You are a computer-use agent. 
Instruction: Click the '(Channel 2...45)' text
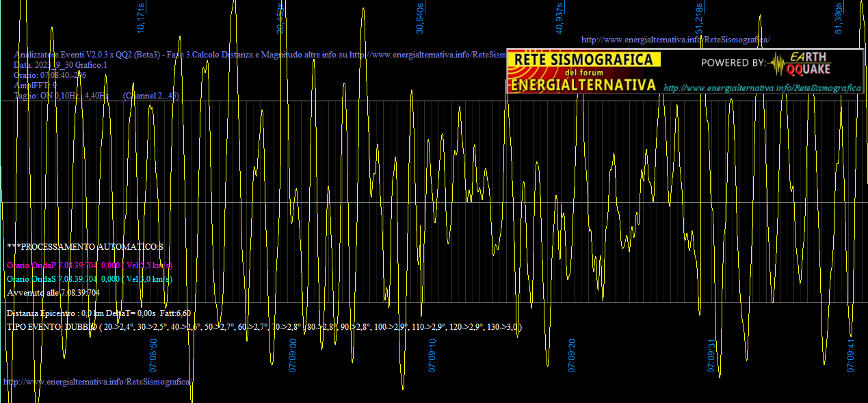click(x=151, y=96)
